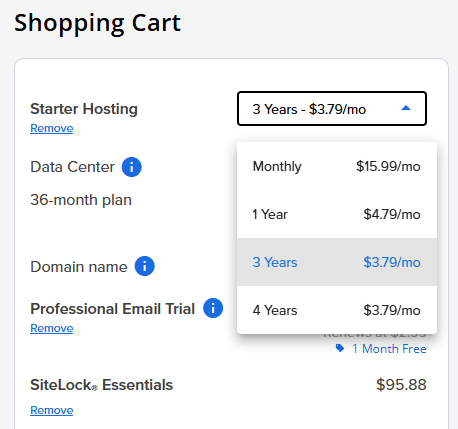Click the $95.88 SiteLock price

pos(401,385)
